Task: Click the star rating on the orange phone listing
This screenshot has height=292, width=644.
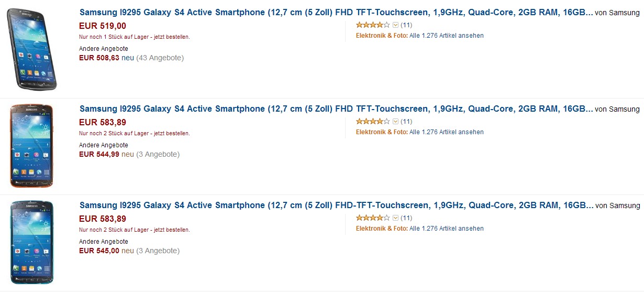Action: pos(373,121)
